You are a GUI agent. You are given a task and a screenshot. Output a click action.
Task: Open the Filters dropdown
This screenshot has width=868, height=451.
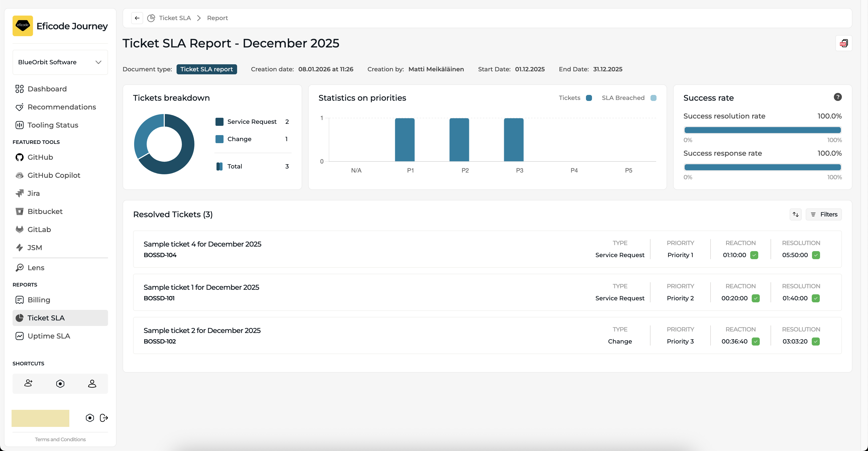coord(824,214)
